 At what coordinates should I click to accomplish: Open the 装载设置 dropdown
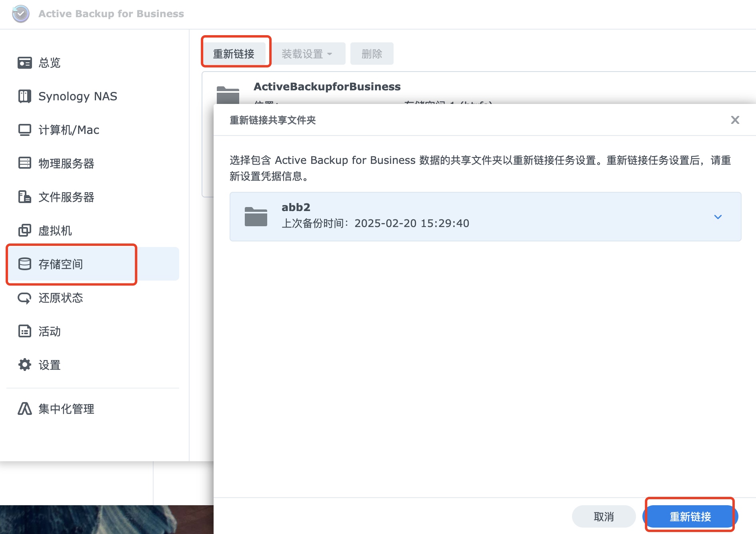307,54
